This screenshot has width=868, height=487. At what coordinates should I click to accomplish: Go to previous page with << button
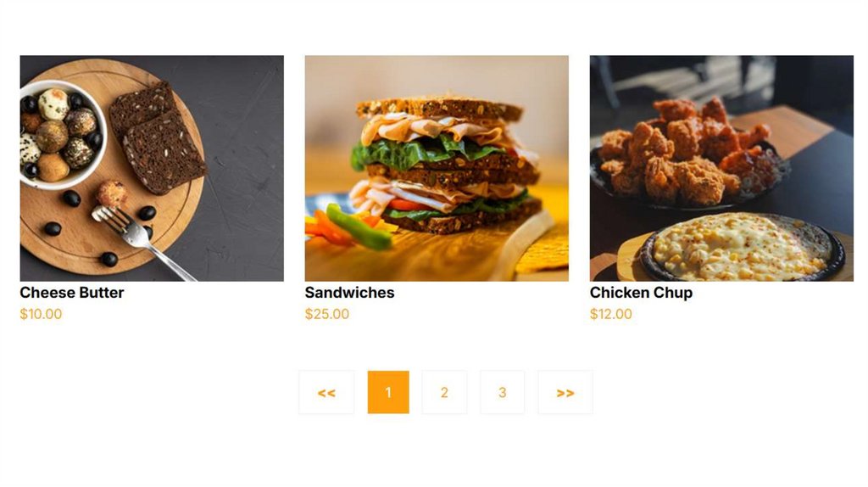326,392
